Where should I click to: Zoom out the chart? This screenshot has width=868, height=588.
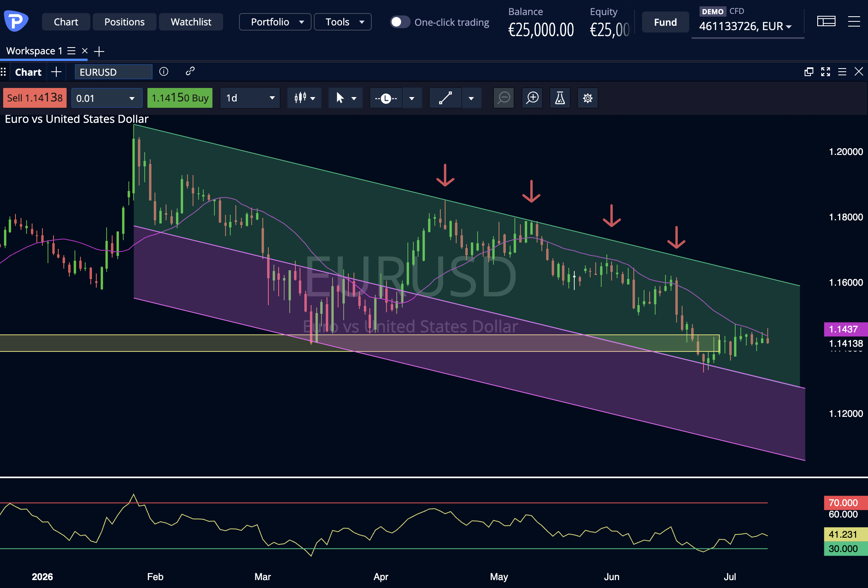tap(504, 98)
